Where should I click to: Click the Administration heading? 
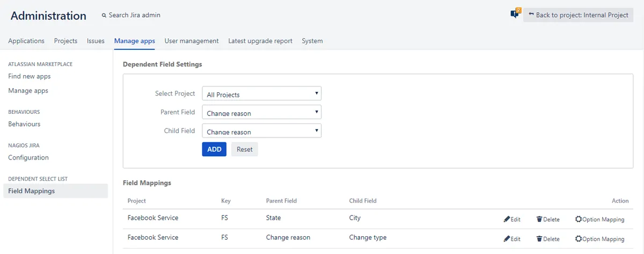48,16
